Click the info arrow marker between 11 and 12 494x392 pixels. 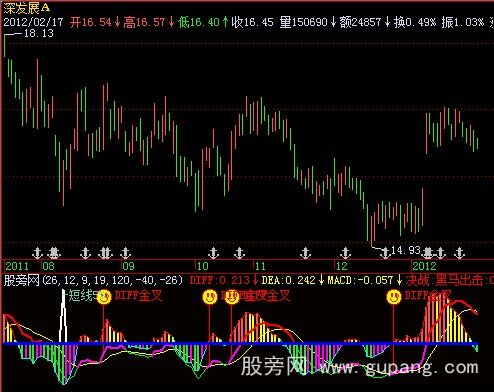coord(305,253)
